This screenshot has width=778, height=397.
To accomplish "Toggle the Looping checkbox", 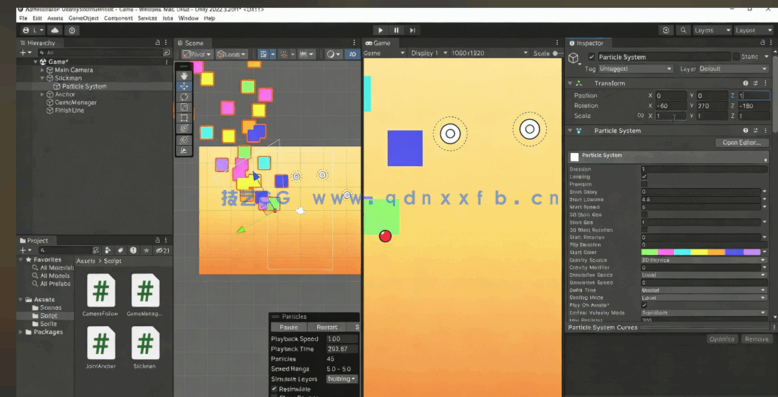I will click(644, 177).
